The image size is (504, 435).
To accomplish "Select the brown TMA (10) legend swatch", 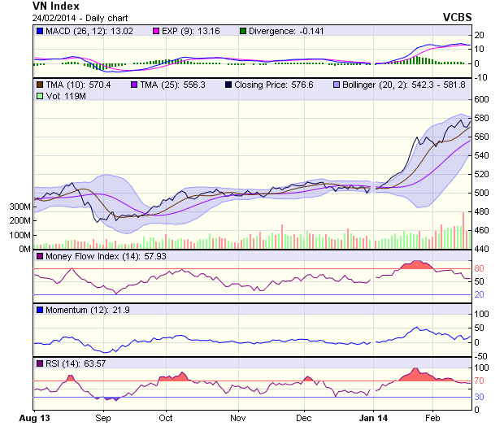I will (39, 84).
